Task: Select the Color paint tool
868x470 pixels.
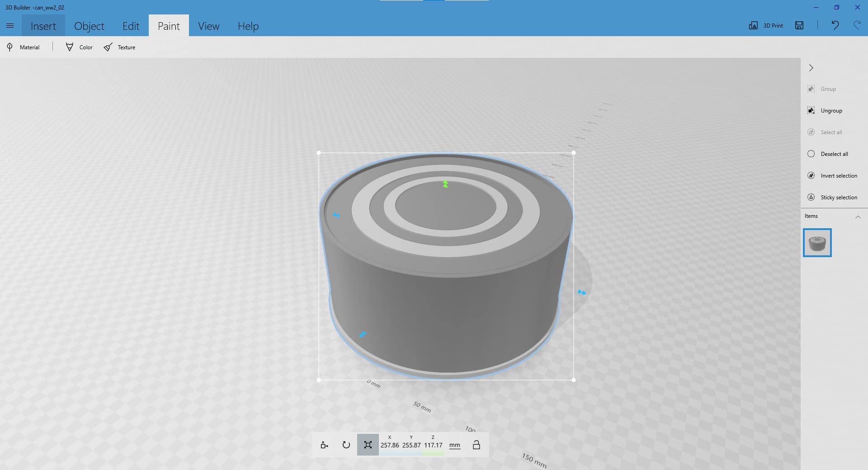Action: [79, 47]
